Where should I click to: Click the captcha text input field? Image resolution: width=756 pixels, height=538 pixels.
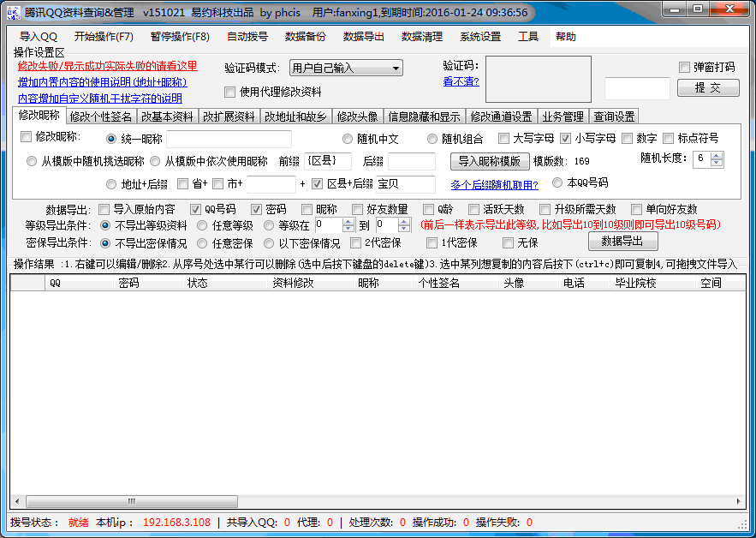pyautogui.click(x=637, y=88)
